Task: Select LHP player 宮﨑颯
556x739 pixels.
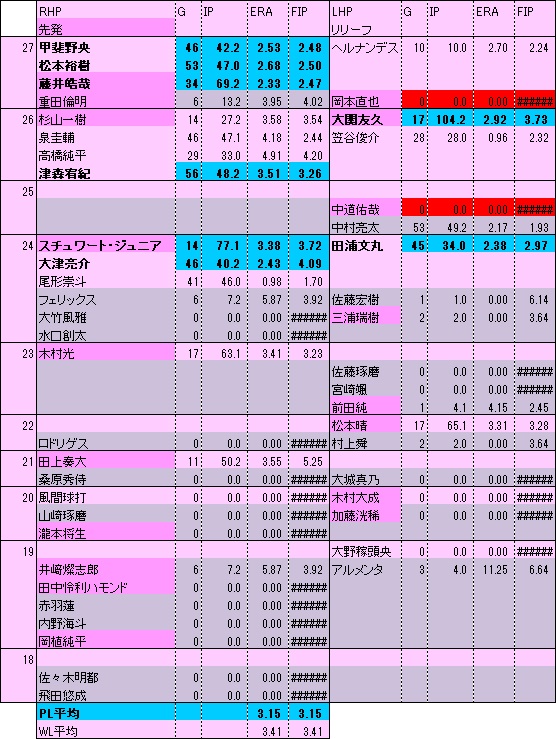Action: coord(365,389)
